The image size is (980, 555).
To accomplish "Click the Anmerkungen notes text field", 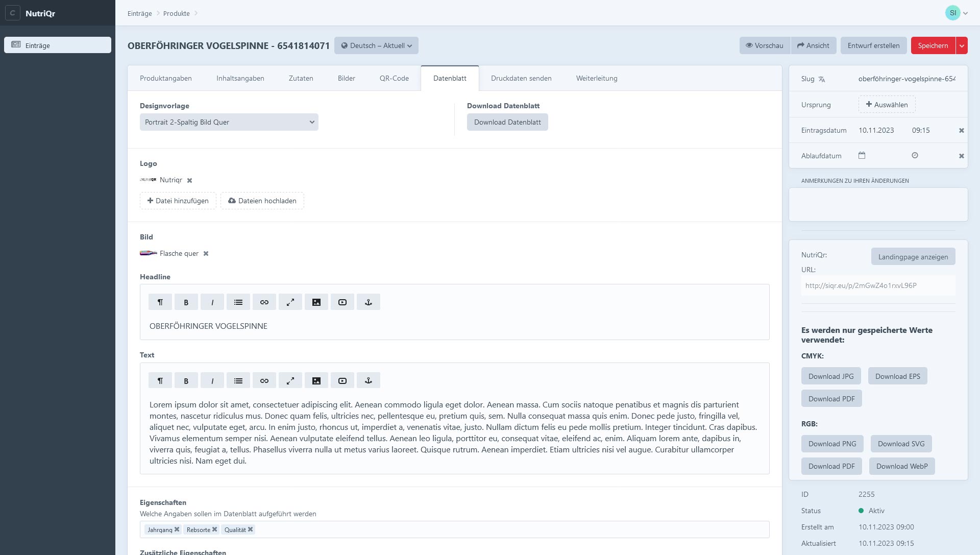I will coord(878,204).
